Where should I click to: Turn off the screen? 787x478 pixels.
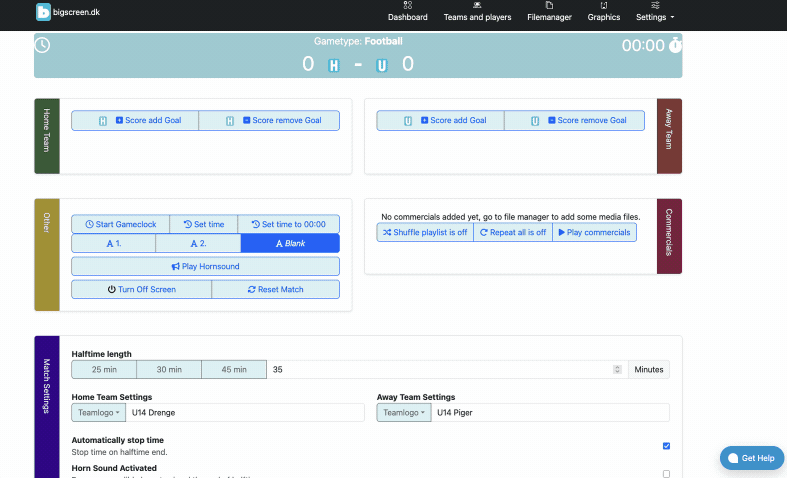[x=141, y=289]
